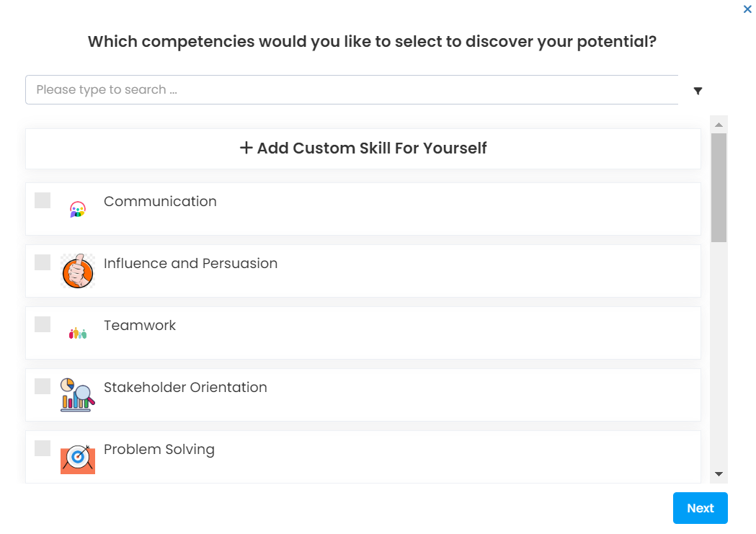Check the Communication checkbox
Viewport: 756px width, 534px height.
click(x=43, y=200)
